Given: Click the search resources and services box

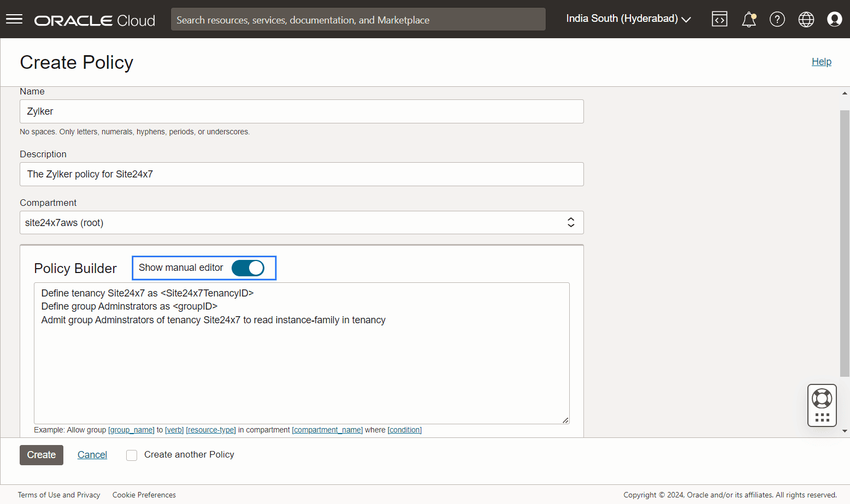Looking at the screenshot, I should (358, 20).
